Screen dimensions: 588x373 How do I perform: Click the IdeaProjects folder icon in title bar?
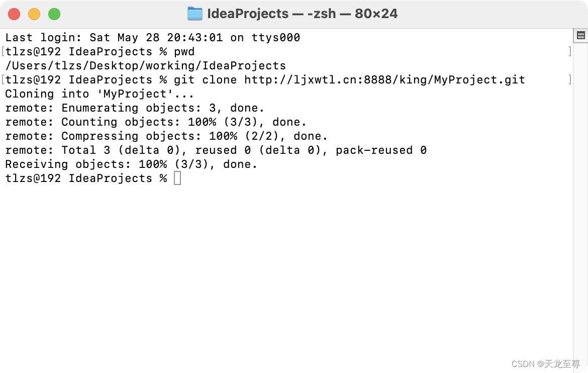pos(194,14)
